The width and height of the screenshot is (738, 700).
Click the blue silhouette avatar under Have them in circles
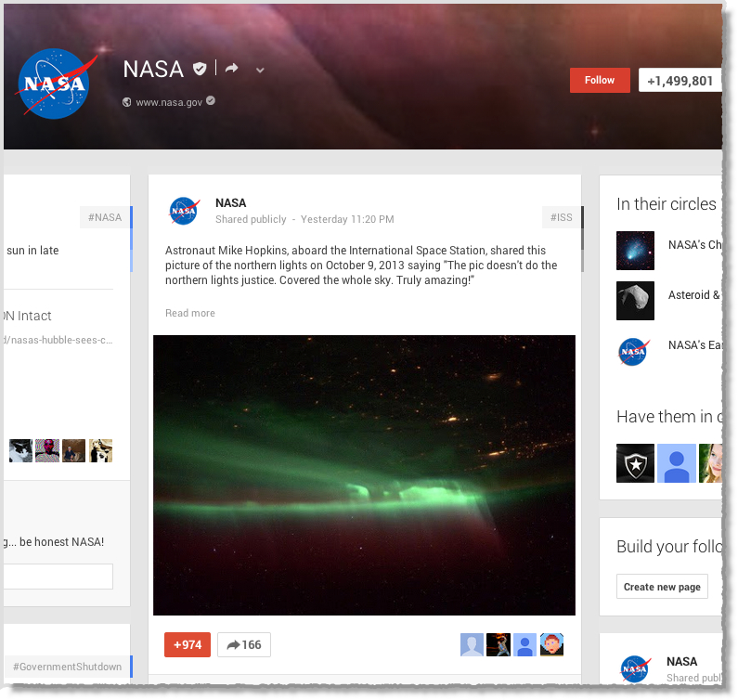pos(677,463)
